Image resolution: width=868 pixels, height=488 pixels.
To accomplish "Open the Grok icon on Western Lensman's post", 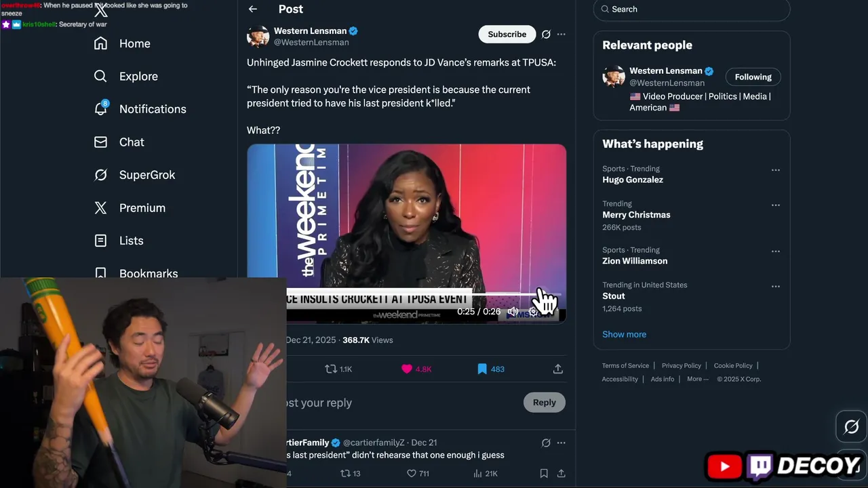I will point(546,34).
